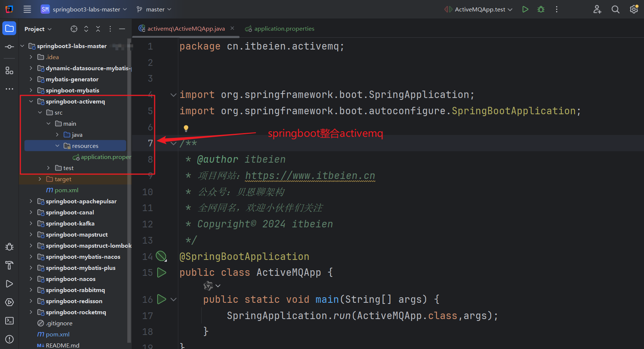Expand springboot-kafka module node
Viewport: 644px width, 349px height.
[x=31, y=223]
